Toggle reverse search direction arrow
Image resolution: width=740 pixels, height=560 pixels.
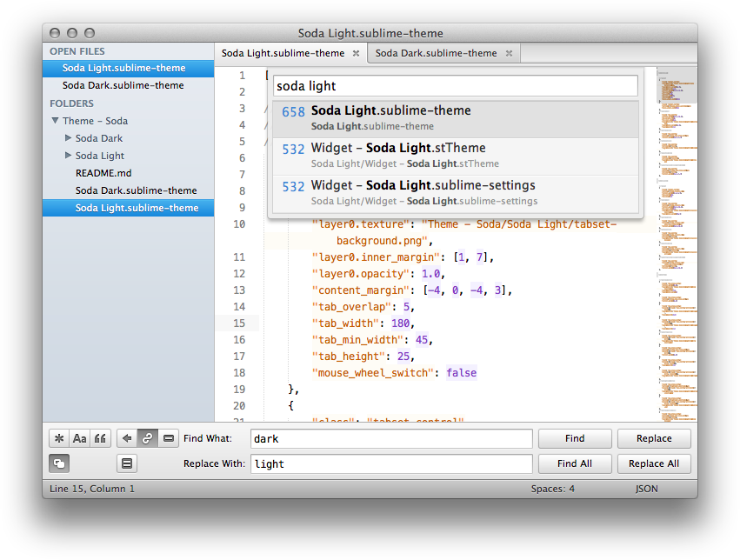point(128,438)
